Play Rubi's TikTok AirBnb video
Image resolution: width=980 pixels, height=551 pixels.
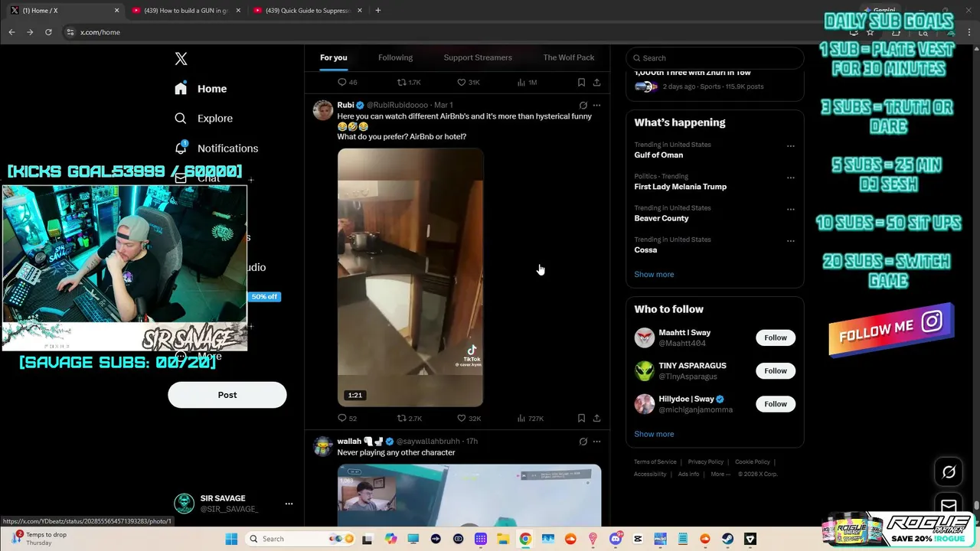[410, 277]
